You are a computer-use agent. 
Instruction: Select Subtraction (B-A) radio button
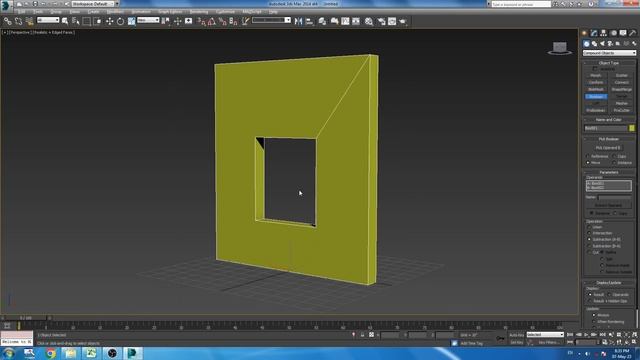[589, 246]
